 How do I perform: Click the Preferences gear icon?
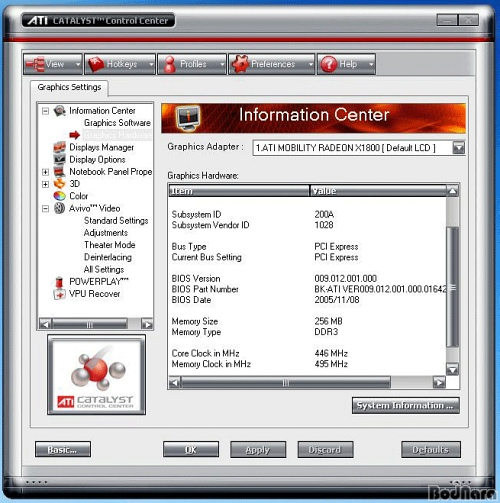[240, 64]
